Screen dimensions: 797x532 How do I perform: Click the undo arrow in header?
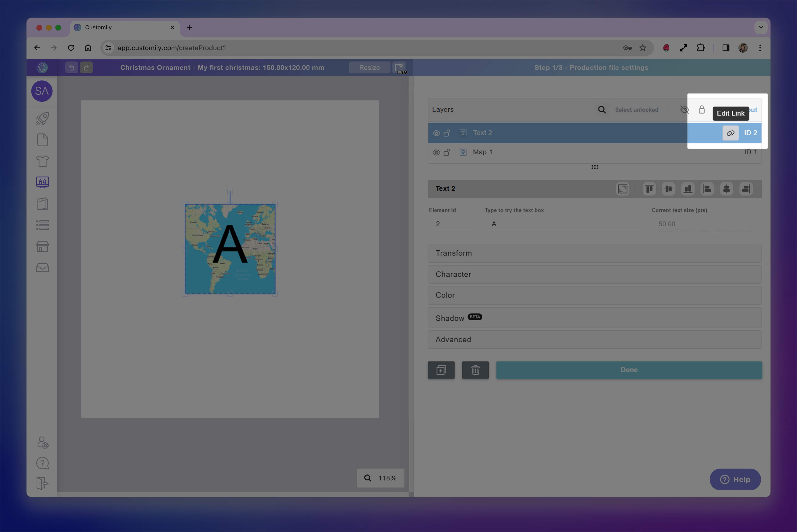pyautogui.click(x=72, y=67)
